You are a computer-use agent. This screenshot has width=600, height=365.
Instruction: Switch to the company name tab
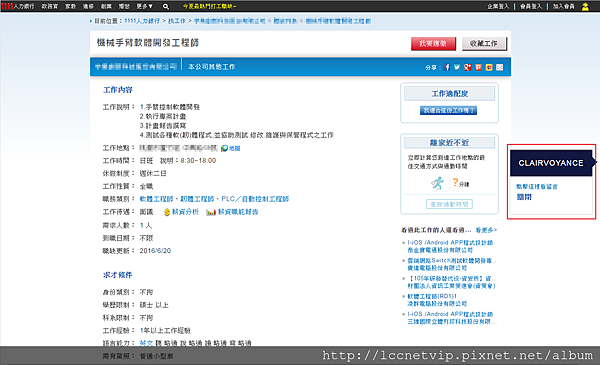pyautogui.click(x=136, y=67)
